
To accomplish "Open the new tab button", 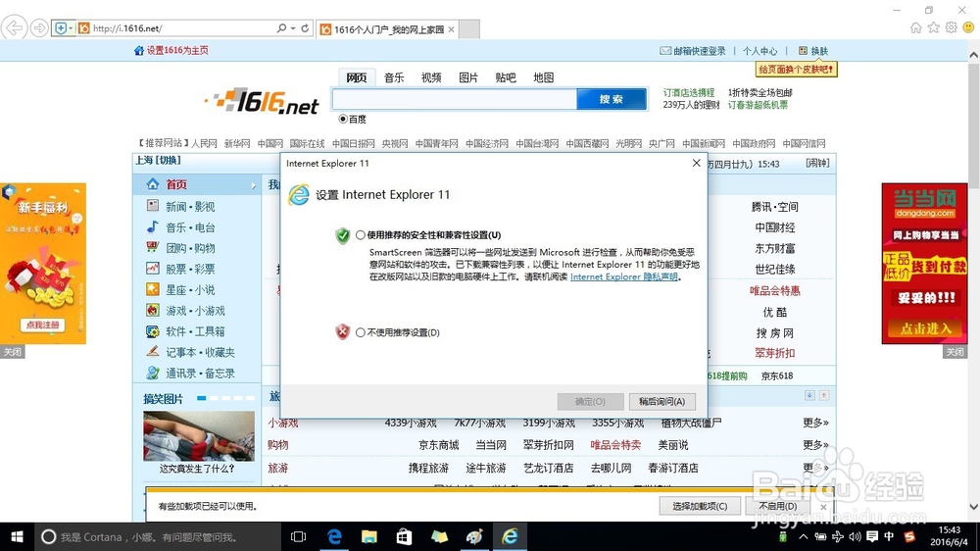I will (x=469, y=28).
